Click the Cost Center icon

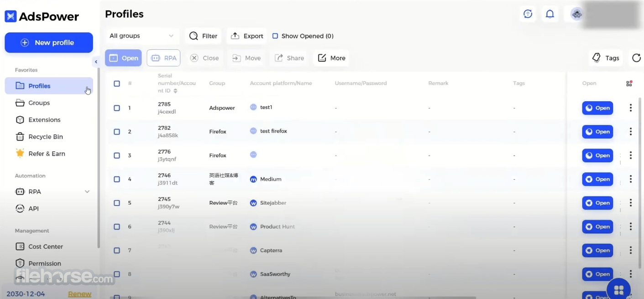pos(20,246)
